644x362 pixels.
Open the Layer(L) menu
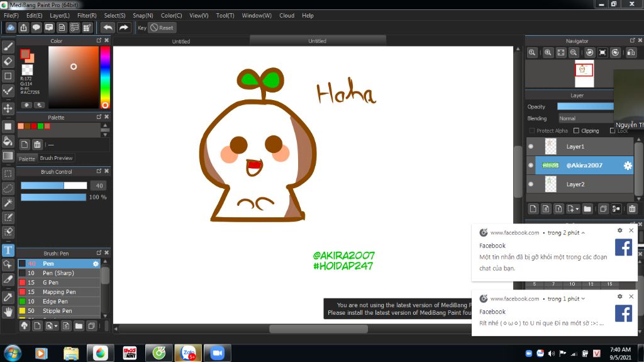(x=60, y=16)
